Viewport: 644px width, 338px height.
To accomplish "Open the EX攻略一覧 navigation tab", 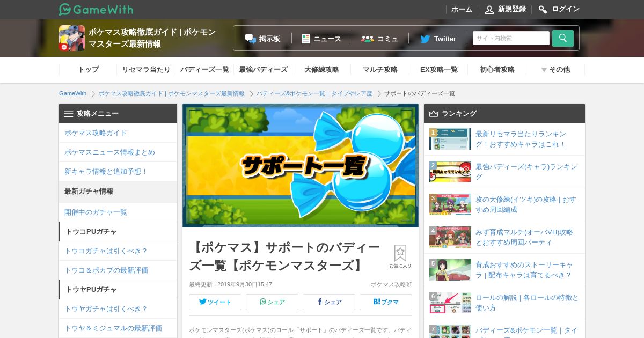I will click(x=438, y=70).
